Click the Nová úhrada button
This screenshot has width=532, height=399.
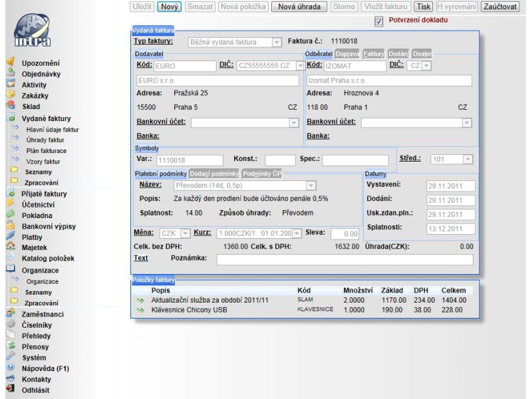[299, 7]
